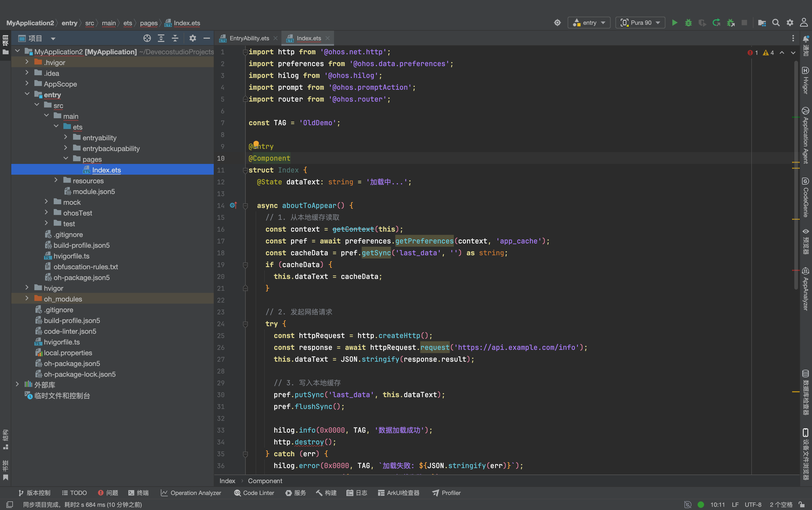Image resolution: width=812 pixels, height=510 pixels.
Task: Open the Code Linter tool window
Action: point(254,493)
